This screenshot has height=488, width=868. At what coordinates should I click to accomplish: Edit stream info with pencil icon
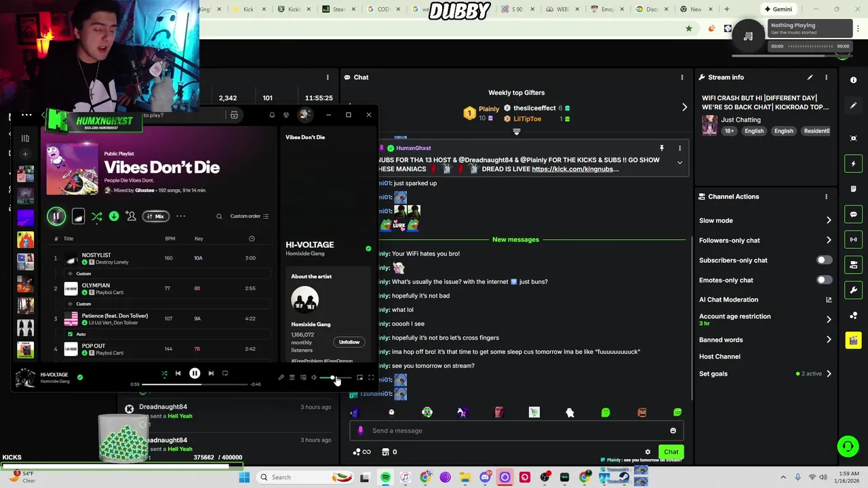[x=810, y=77]
